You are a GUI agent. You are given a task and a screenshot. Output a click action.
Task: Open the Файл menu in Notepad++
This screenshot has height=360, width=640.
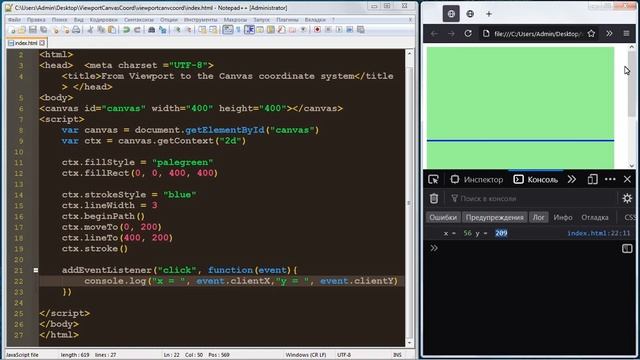(14, 20)
